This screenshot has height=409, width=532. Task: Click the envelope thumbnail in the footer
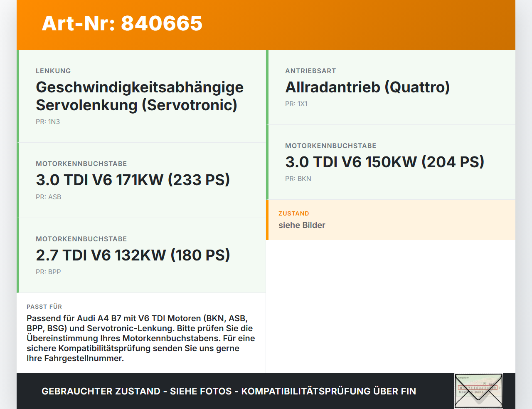tap(478, 391)
